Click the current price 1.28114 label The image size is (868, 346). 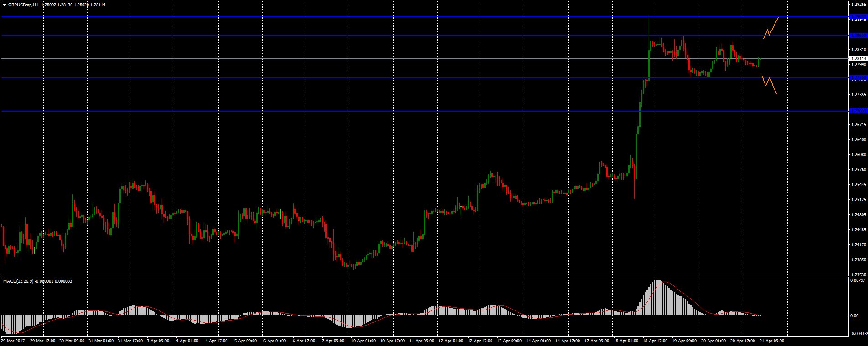[858, 58]
